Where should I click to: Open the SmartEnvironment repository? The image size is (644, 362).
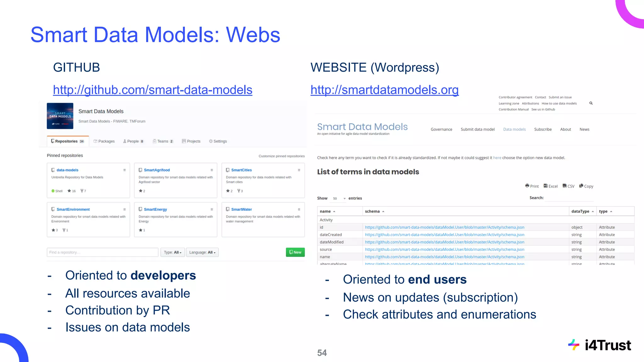(73, 210)
